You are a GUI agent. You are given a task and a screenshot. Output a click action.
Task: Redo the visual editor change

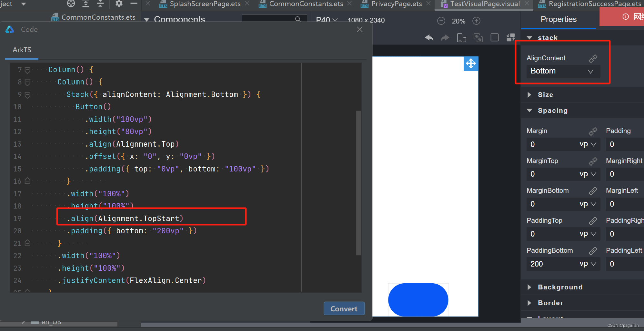point(445,38)
